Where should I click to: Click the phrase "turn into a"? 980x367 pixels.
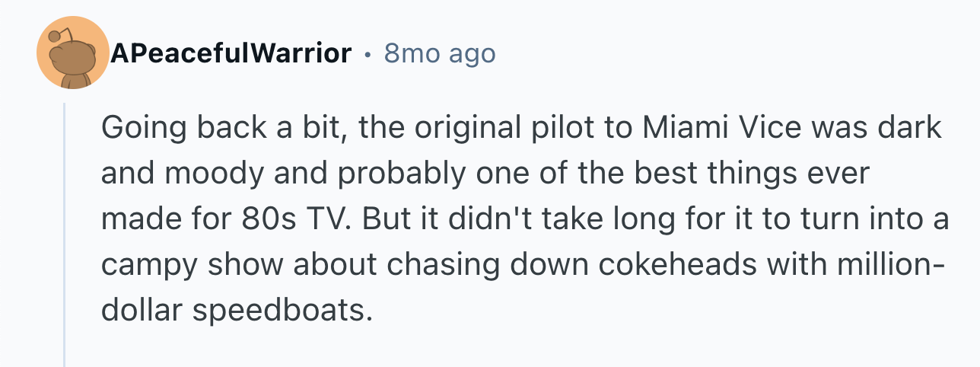(875, 219)
